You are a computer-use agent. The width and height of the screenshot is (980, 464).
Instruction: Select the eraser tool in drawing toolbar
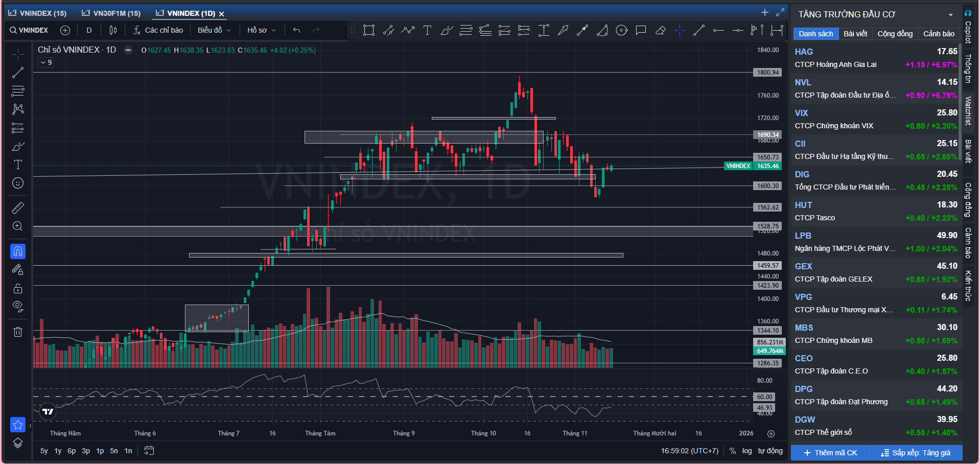(x=660, y=31)
